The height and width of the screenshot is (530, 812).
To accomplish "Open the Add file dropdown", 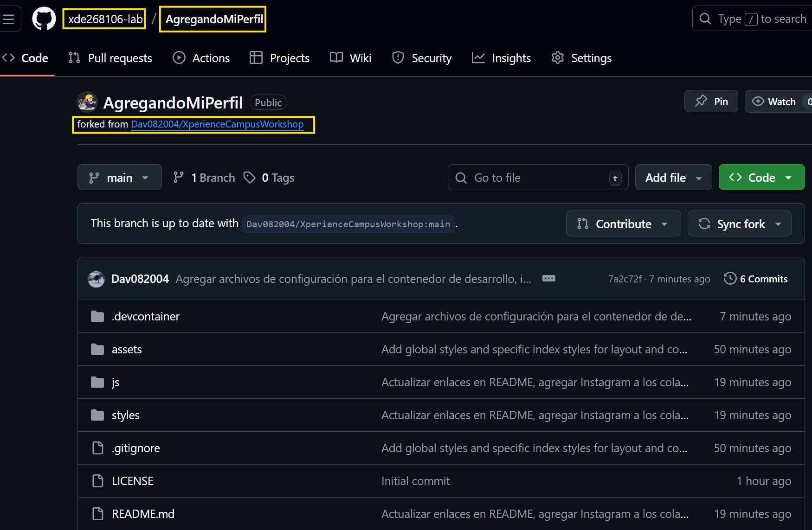I will 673,177.
